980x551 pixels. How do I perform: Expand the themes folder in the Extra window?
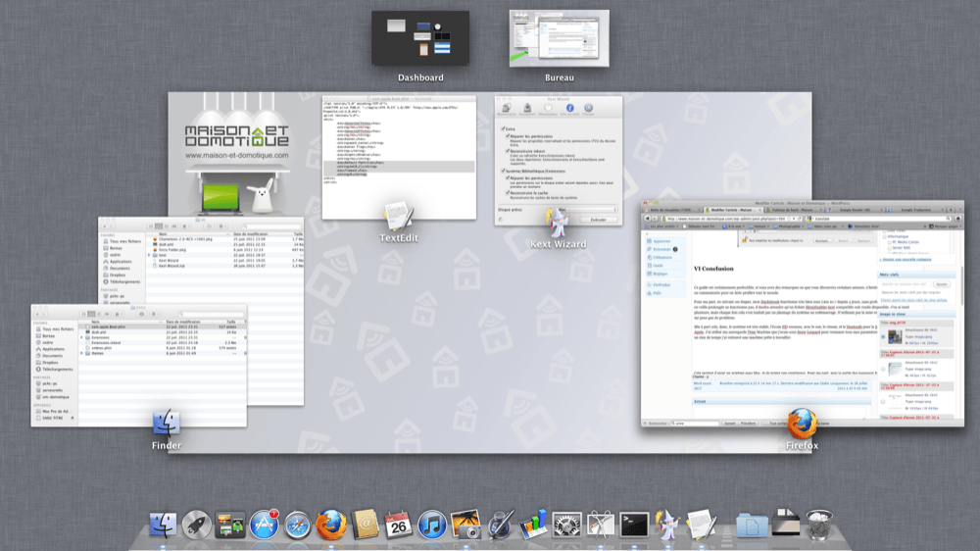tap(82, 353)
